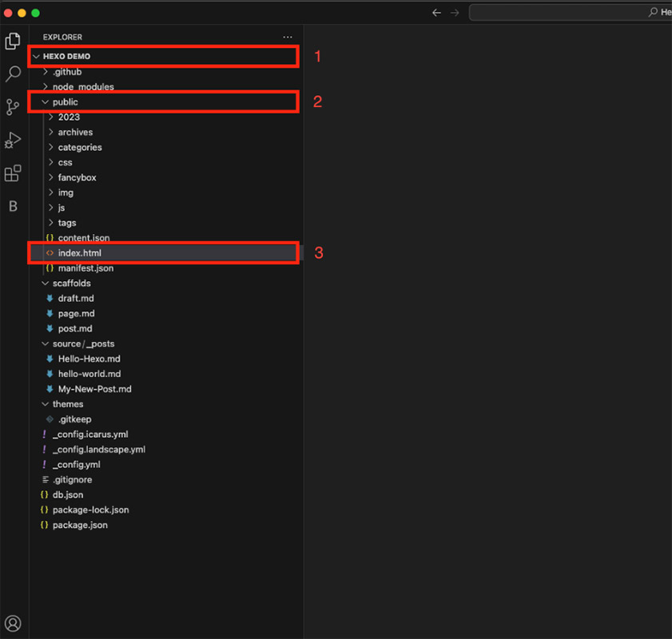Screen dimensions: 672x639
Task: Expand the categories folder
Action: 166,147
